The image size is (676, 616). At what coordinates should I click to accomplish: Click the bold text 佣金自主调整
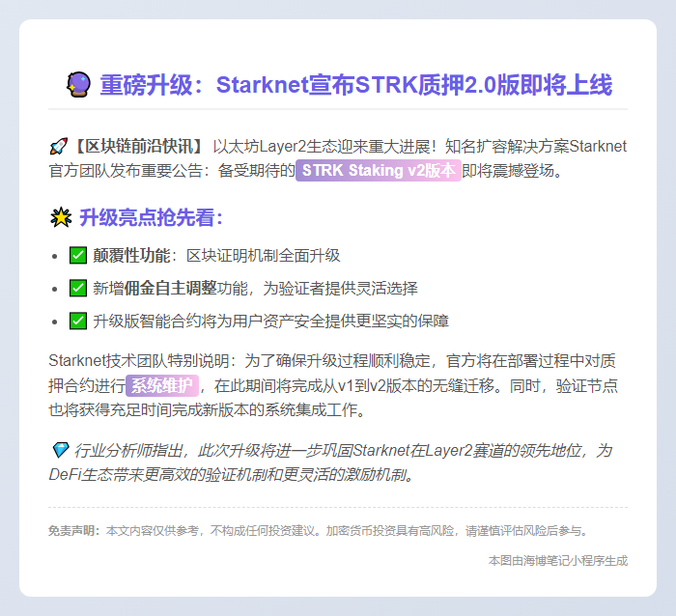point(170,288)
